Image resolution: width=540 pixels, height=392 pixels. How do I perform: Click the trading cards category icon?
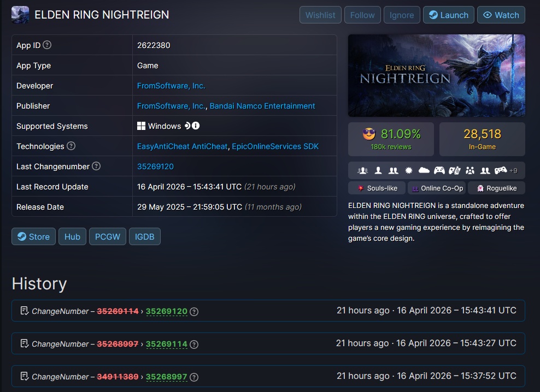click(x=455, y=170)
